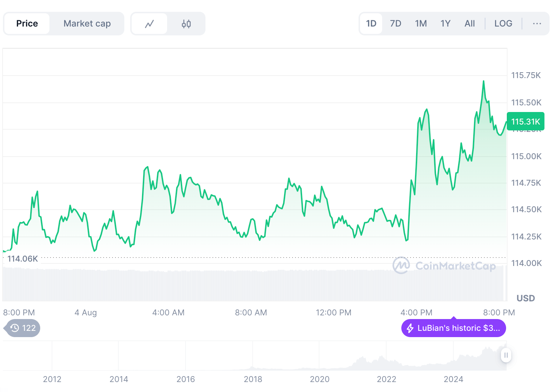Click the 2018 year on overview timeline
557x392 pixels.
253,379
